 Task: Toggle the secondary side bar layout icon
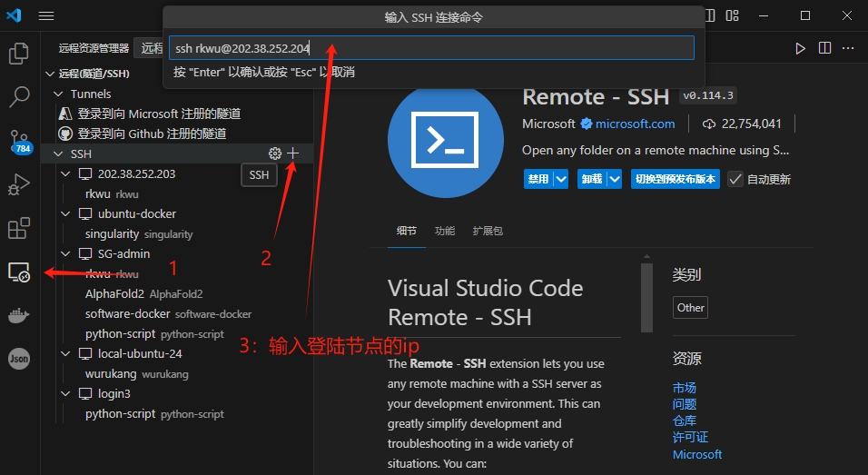(710, 15)
